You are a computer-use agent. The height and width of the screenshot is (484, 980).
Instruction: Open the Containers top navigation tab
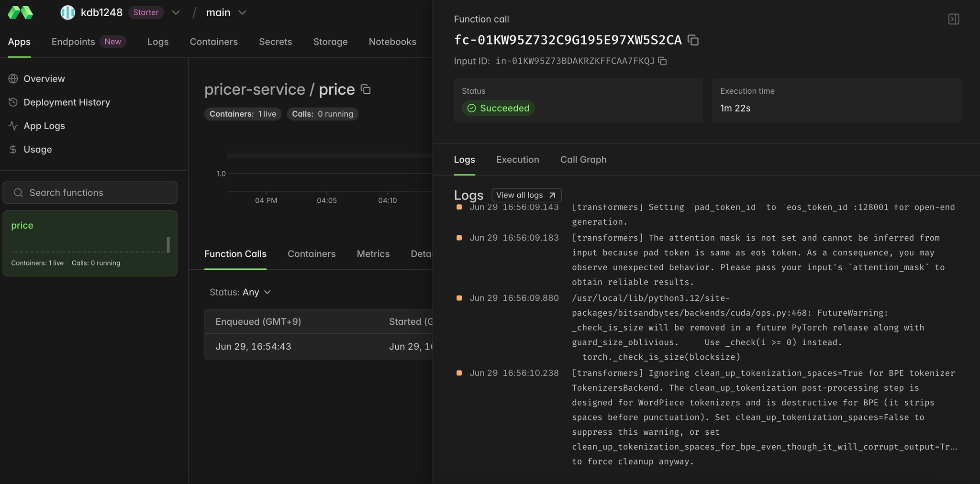(x=213, y=42)
